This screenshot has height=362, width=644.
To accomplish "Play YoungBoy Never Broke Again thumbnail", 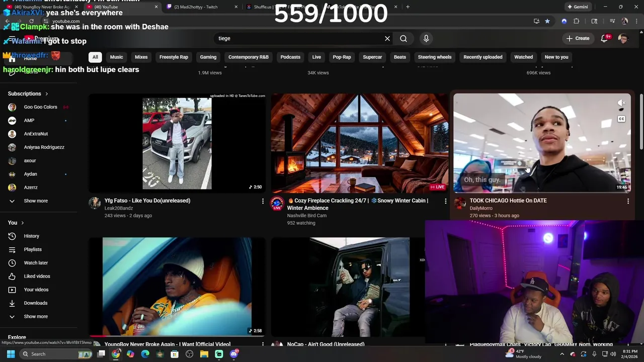I will (x=177, y=286).
